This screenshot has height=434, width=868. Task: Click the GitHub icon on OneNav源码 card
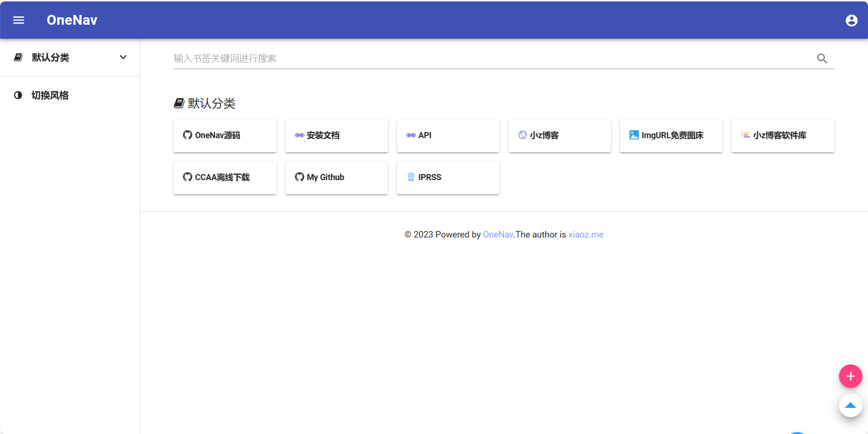point(188,135)
